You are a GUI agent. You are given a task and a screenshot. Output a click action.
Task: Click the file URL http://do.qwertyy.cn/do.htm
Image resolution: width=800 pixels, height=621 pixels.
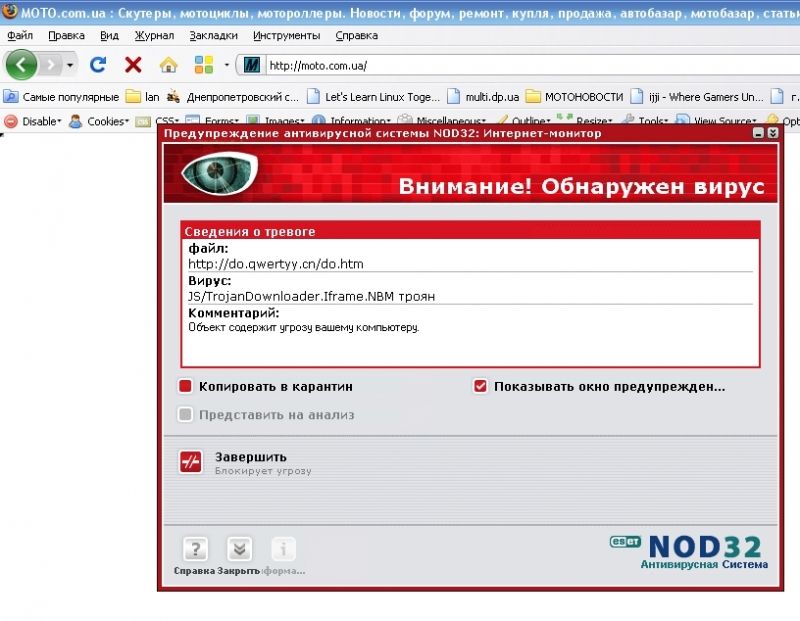pyautogui.click(x=276, y=264)
